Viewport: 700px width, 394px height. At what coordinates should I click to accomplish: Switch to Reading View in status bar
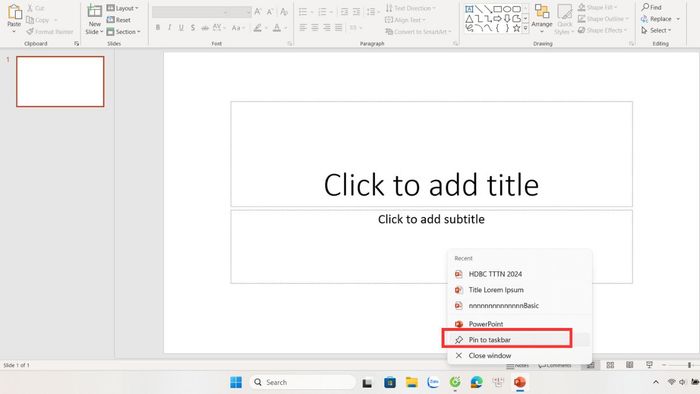pos(629,365)
